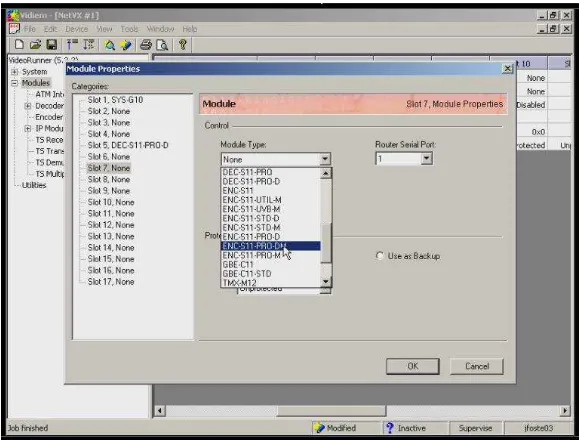Click the Modified status bar icon
Viewport: 582px width, 440px height.
319,428
